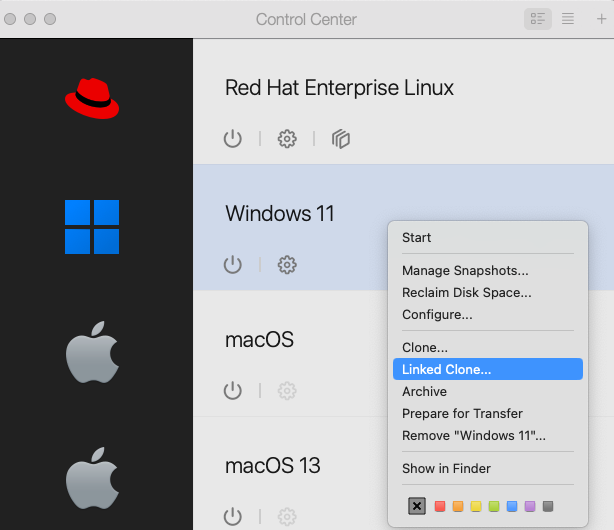The height and width of the screenshot is (530, 614).
Task: Open Red Hat Enterprise Linux settings gear
Action: (287, 139)
